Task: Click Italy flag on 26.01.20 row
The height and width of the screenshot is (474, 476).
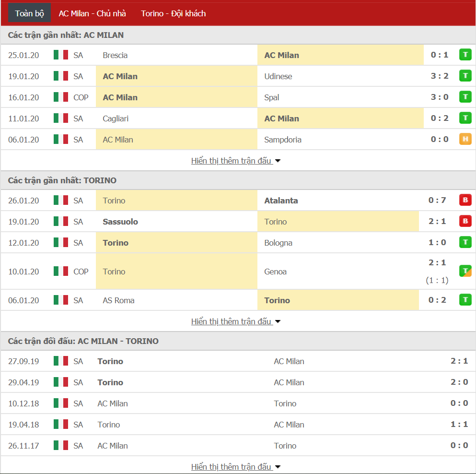Action: point(61,200)
